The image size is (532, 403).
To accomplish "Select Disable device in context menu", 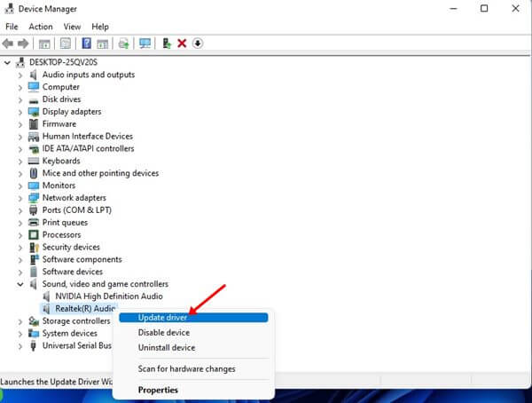I will point(166,333).
